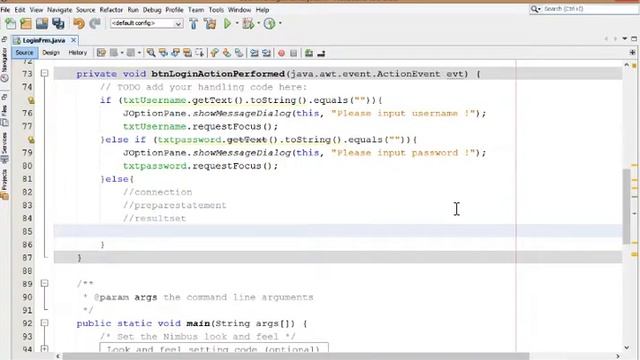
Task: Click the Find Selection magnifier icon
Action: pos(151,53)
